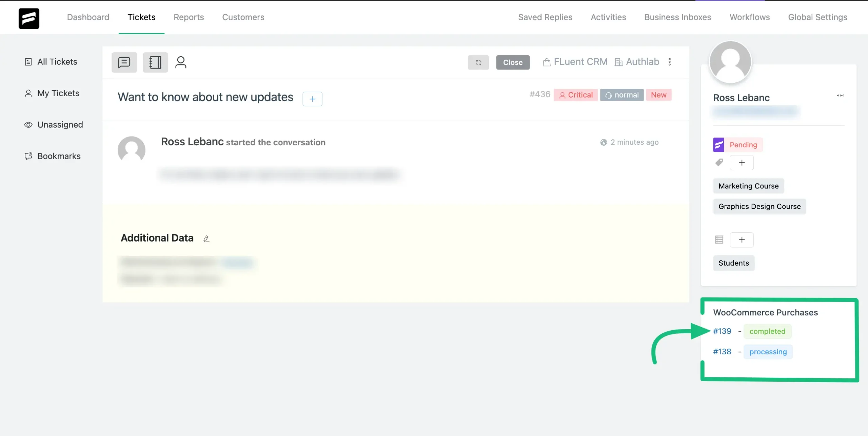This screenshot has width=868, height=436.
Task: Open Saved Replies
Action: click(545, 17)
